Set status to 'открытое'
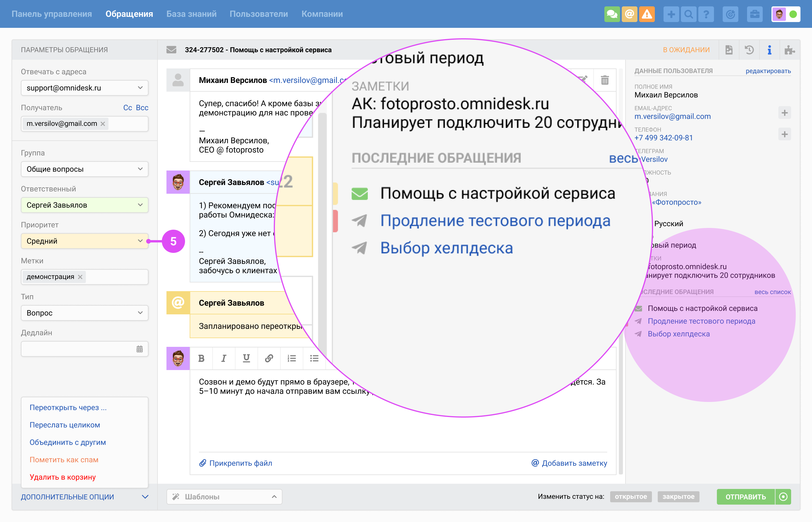 [x=631, y=496]
